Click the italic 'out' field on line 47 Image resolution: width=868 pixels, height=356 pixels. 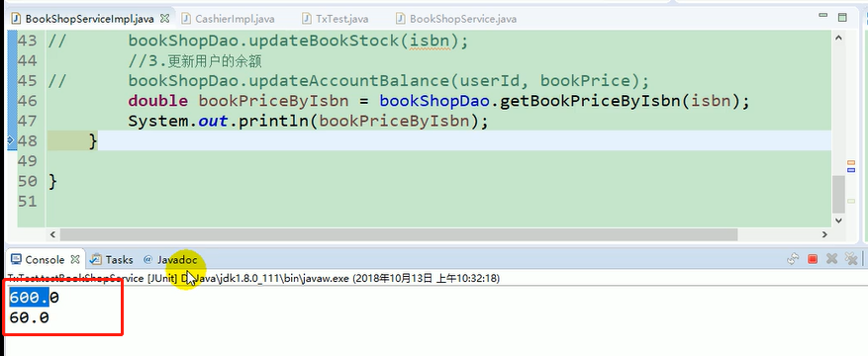pos(214,121)
